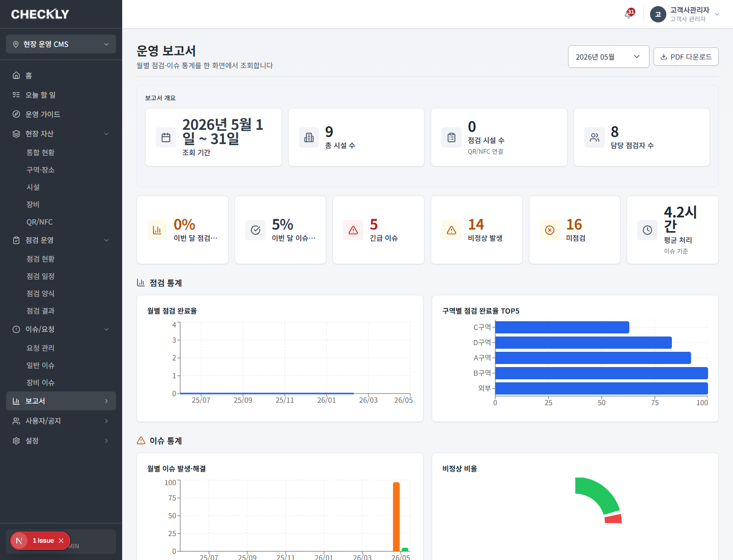Expand the 사용자/공지 menu chevron
733x560 pixels.
tap(106, 421)
